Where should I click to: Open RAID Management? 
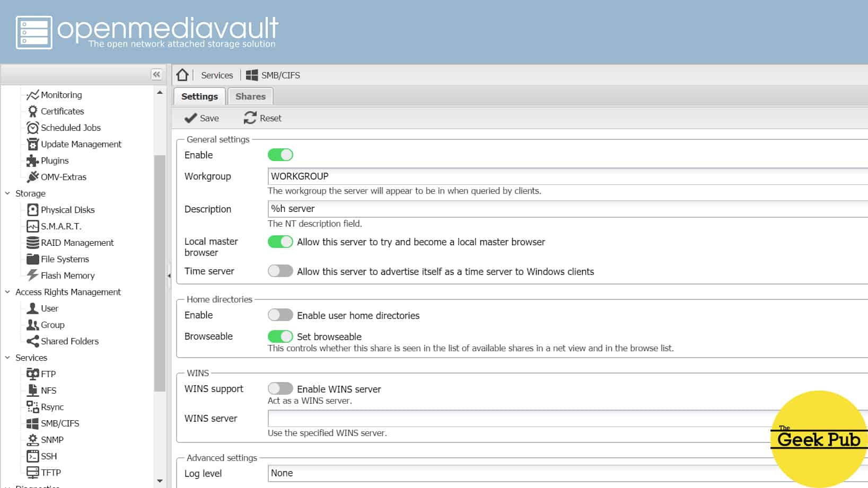pyautogui.click(x=71, y=243)
